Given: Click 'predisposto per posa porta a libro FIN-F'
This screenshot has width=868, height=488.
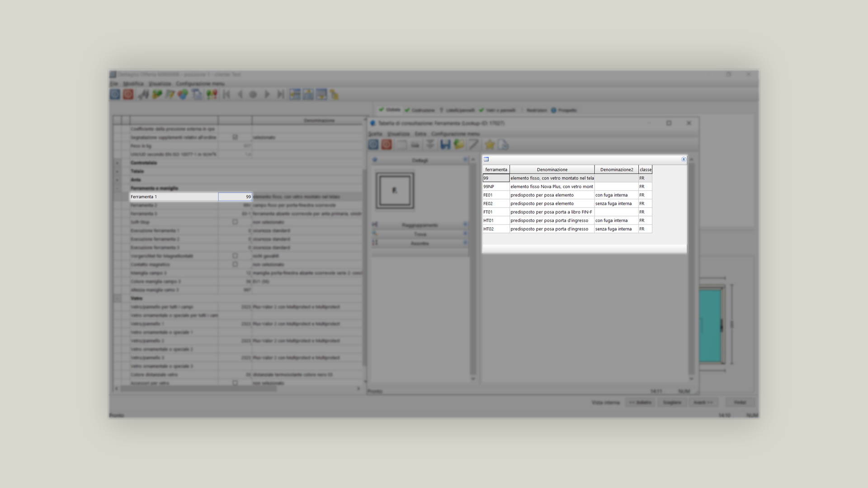Looking at the screenshot, I should [x=552, y=212].
